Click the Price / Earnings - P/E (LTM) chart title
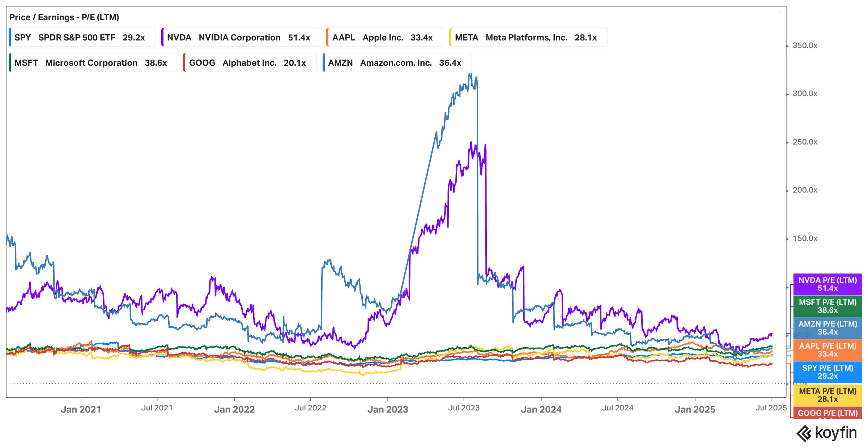This screenshot has width=868, height=448. 64,17
